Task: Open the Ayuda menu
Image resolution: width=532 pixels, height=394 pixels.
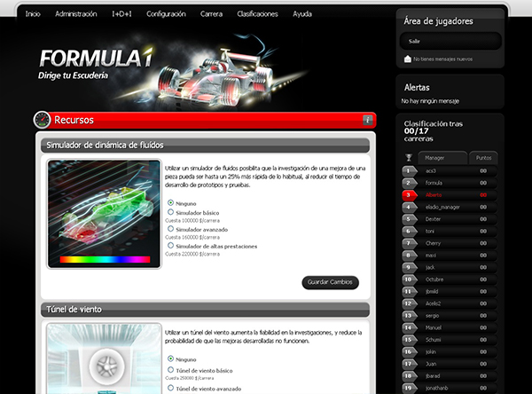Action: (x=302, y=14)
